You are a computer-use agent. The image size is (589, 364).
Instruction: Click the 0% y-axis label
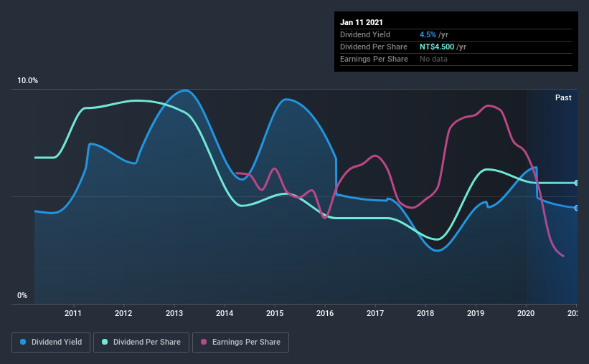(22, 296)
